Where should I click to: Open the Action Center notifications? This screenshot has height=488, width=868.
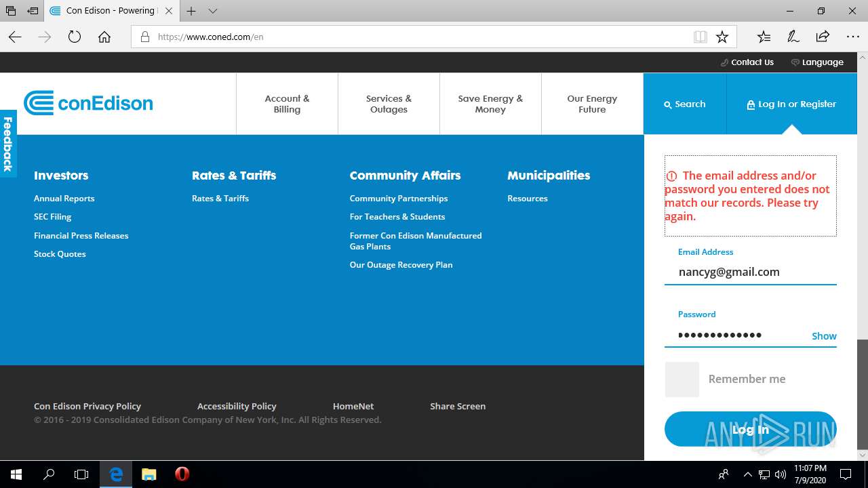[846, 474]
